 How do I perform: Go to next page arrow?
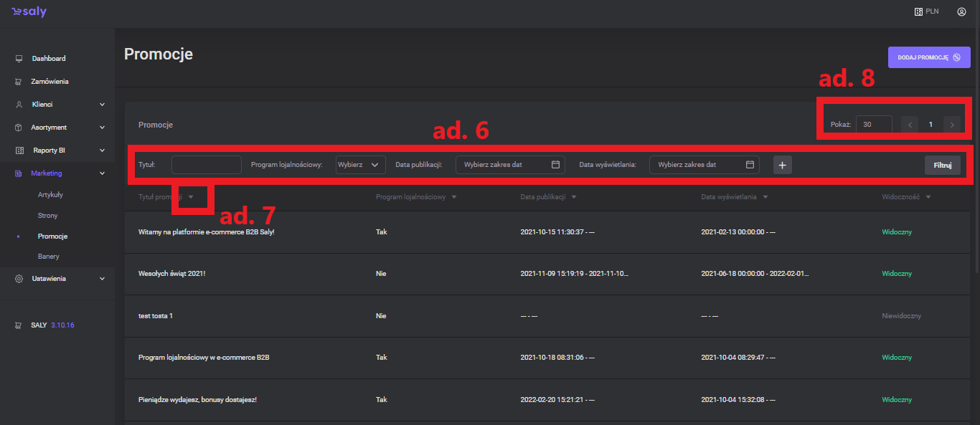(x=952, y=125)
